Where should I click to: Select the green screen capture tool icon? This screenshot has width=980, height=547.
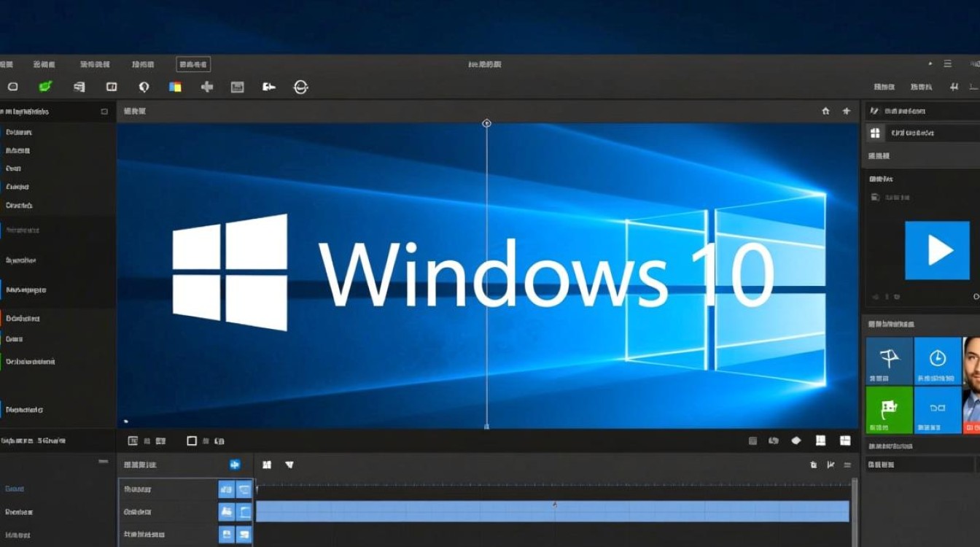point(45,87)
